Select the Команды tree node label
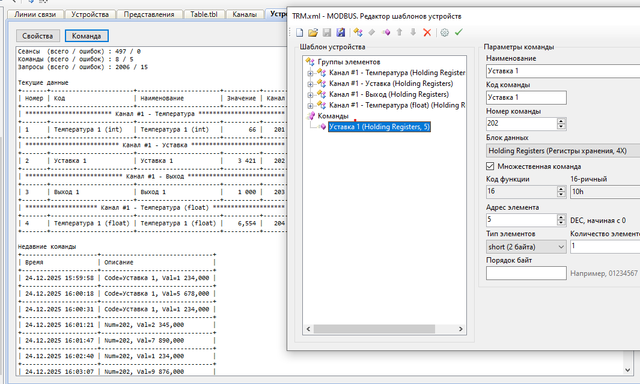The height and width of the screenshot is (384, 640). (333, 116)
